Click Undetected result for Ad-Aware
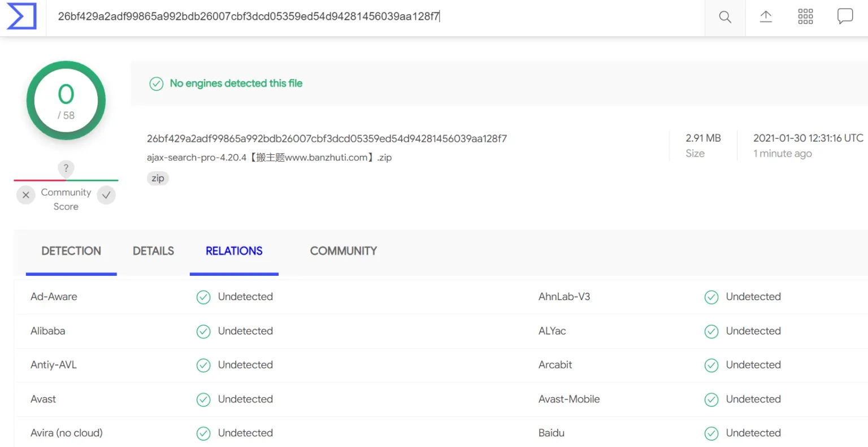The image size is (868, 447). (x=245, y=297)
